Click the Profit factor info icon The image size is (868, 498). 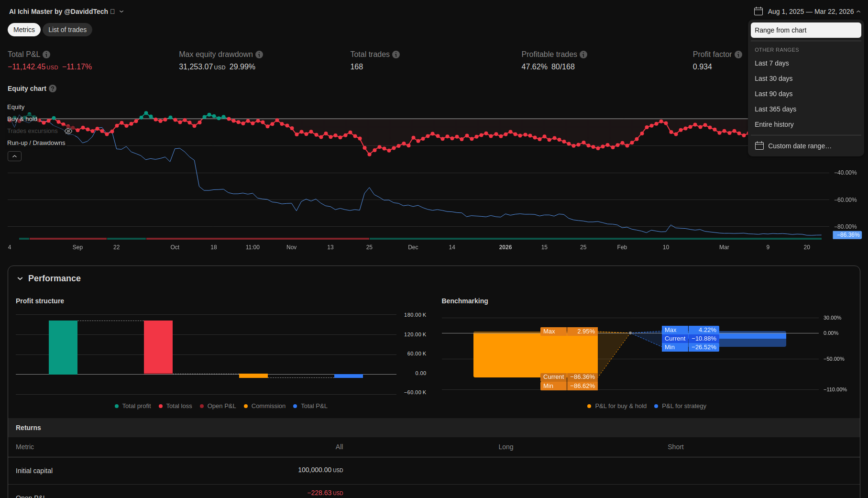click(738, 55)
